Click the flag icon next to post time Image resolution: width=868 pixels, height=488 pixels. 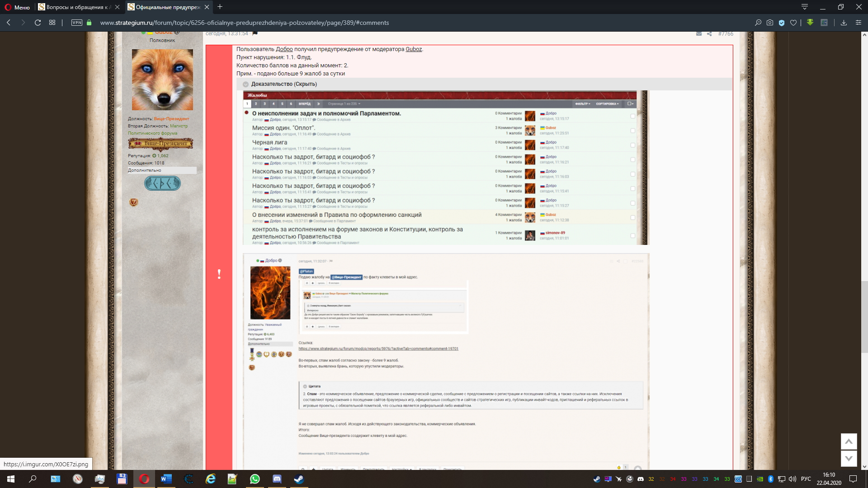coord(255,33)
